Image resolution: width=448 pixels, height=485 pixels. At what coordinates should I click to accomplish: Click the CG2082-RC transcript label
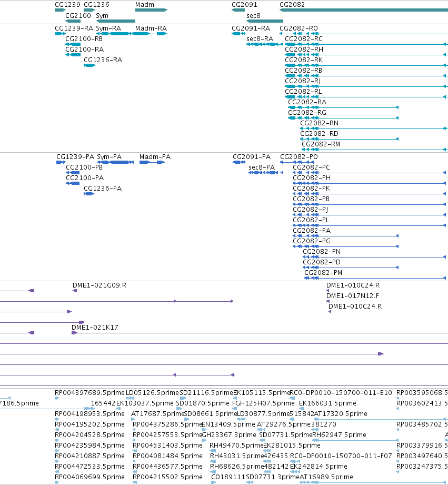[x=304, y=39]
